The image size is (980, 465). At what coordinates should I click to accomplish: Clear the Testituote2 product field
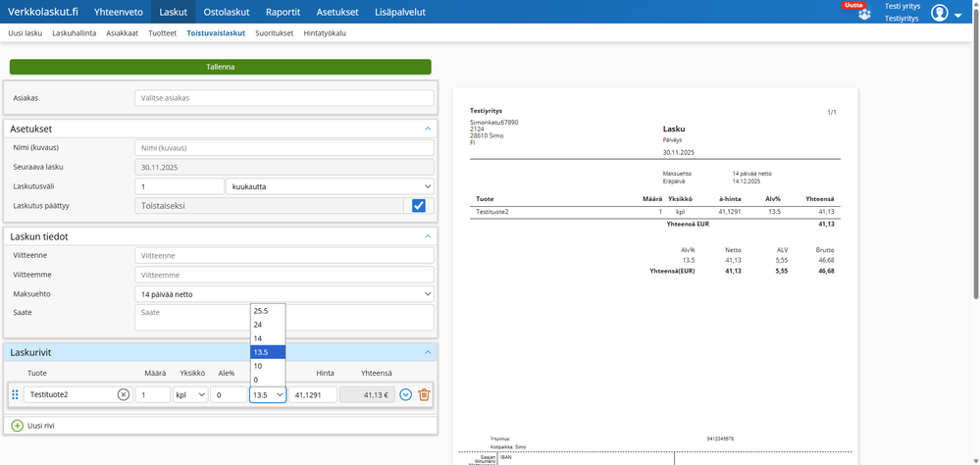[x=124, y=394]
